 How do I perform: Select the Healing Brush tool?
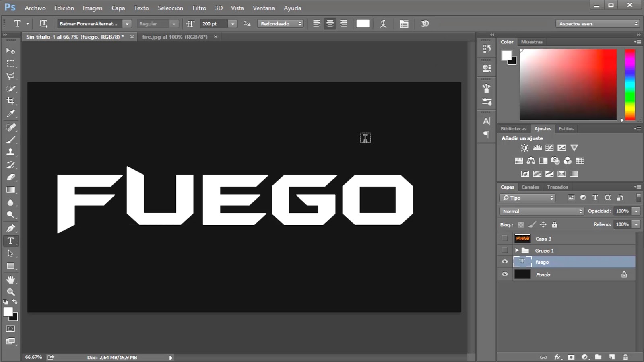(x=11, y=128)
